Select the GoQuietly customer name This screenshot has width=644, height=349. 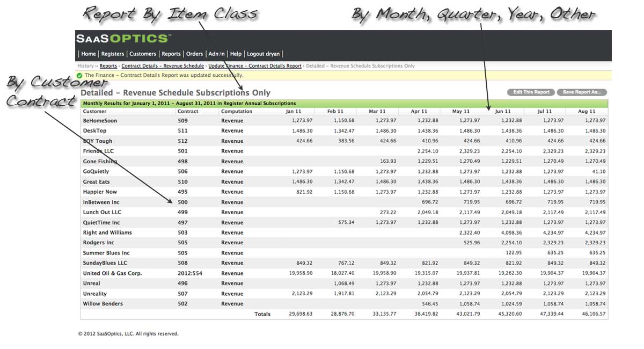point(96,172)
